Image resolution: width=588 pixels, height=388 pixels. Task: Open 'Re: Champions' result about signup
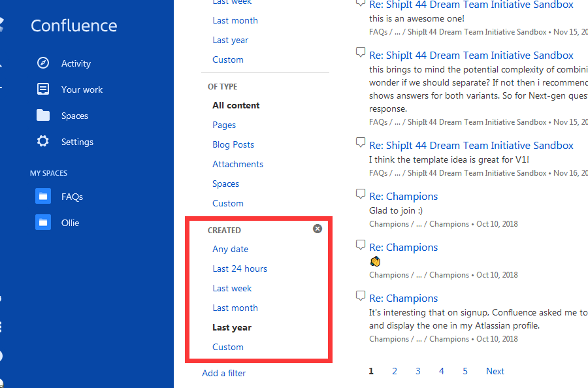tap(404, 299)
